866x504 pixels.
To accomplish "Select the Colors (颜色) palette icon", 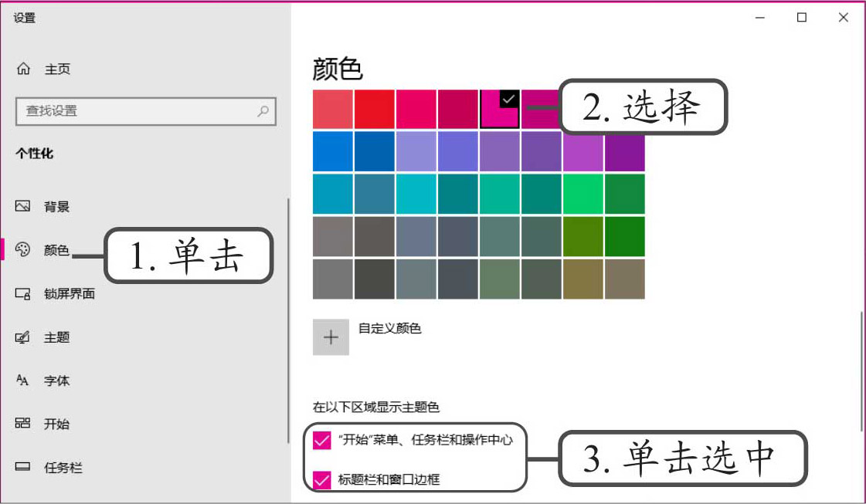I will point(22,249).
